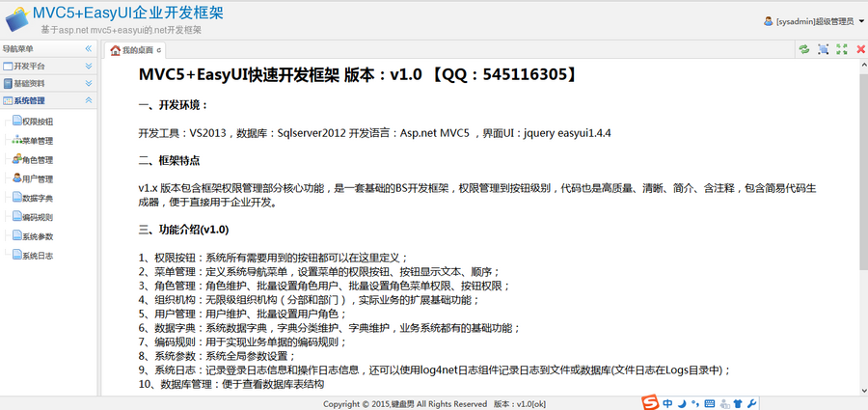Click the feature line 10、数据库管理
The height and width of the screenshot is (410, 868).
(x=231, y=384)
